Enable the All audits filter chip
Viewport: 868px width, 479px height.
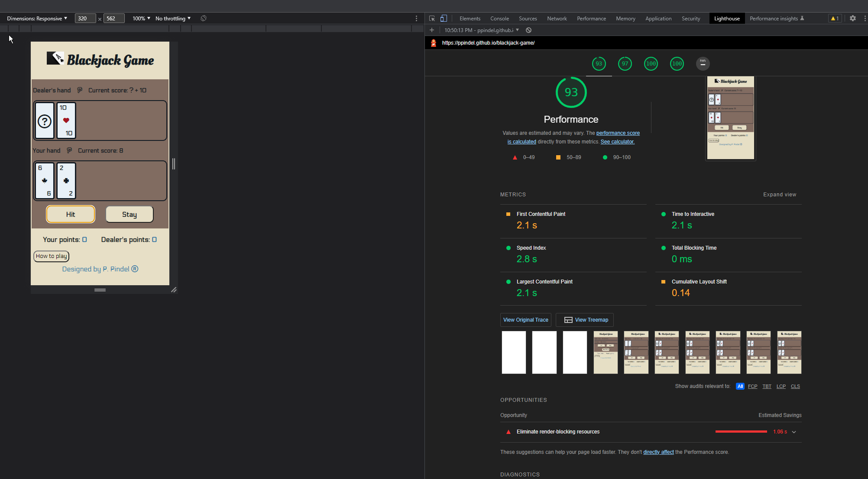pos(740,386)
